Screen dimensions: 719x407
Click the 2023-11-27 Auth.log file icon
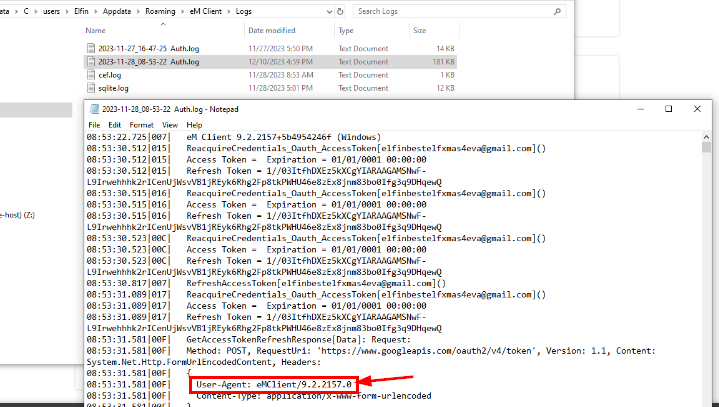click(x=91, y=48)
